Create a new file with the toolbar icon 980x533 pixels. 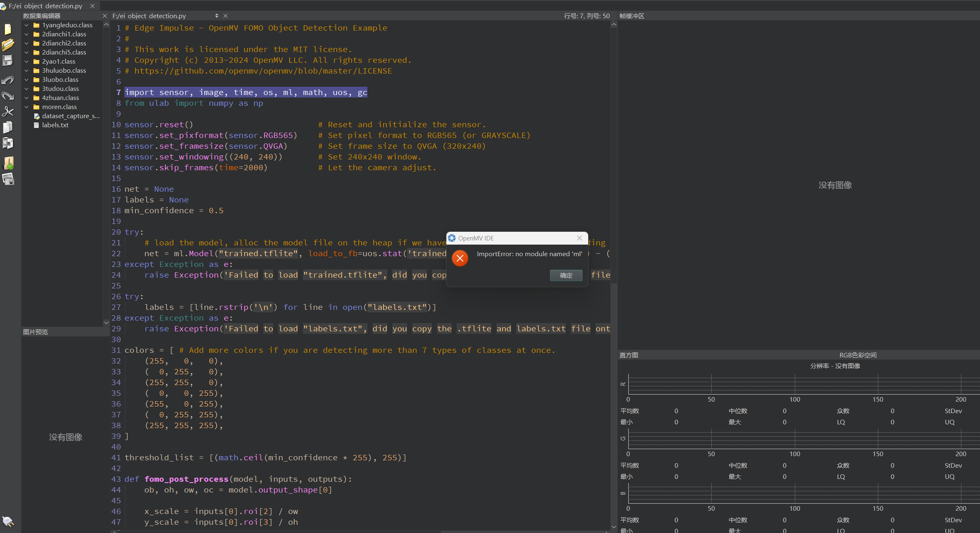pos(8,29)
